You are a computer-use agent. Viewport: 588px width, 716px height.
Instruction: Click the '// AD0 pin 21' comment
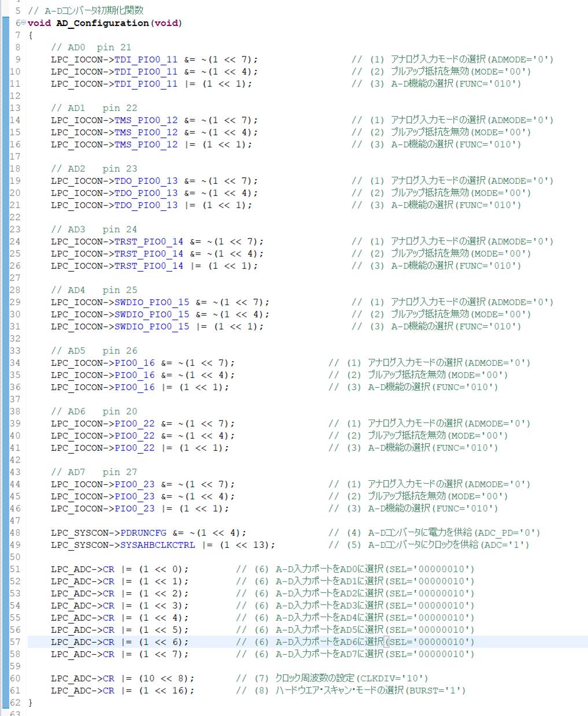pos(91,47)
